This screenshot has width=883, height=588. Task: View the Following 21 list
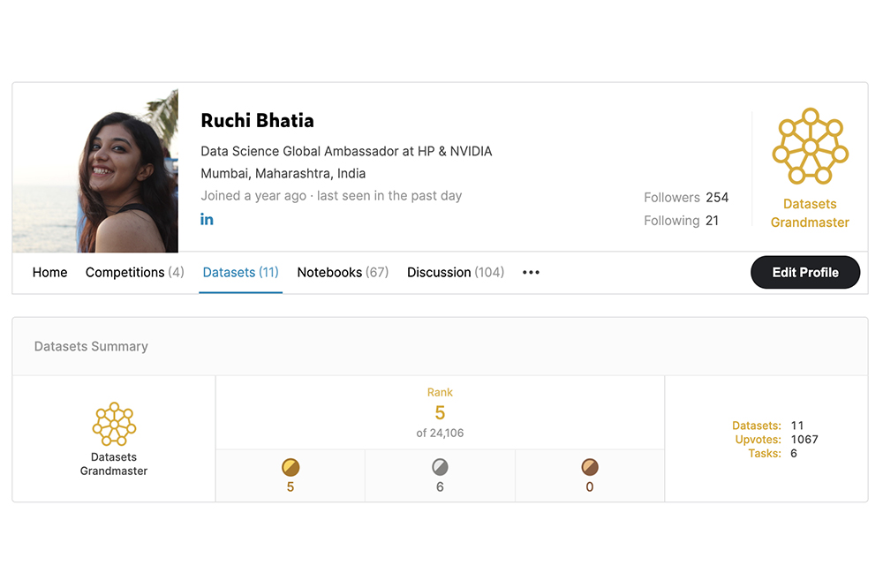coord(682,221)
